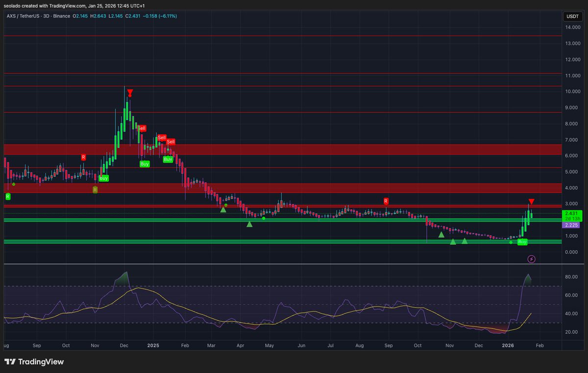588x373 pixels.
Task: Select the green Buy label in January 2026
Action: click(x=522, y=242)
